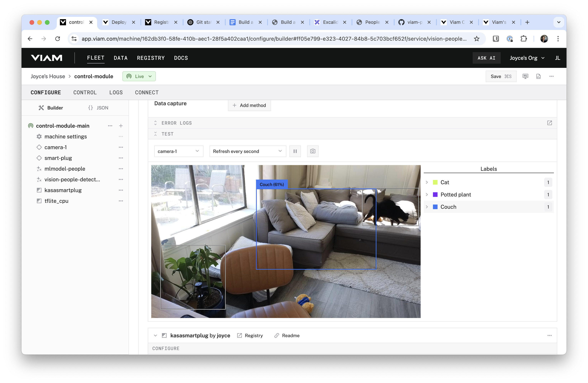Open the camera-1 source dropdown
Viewport: 588px width, 383px height.
pos(179,151)
